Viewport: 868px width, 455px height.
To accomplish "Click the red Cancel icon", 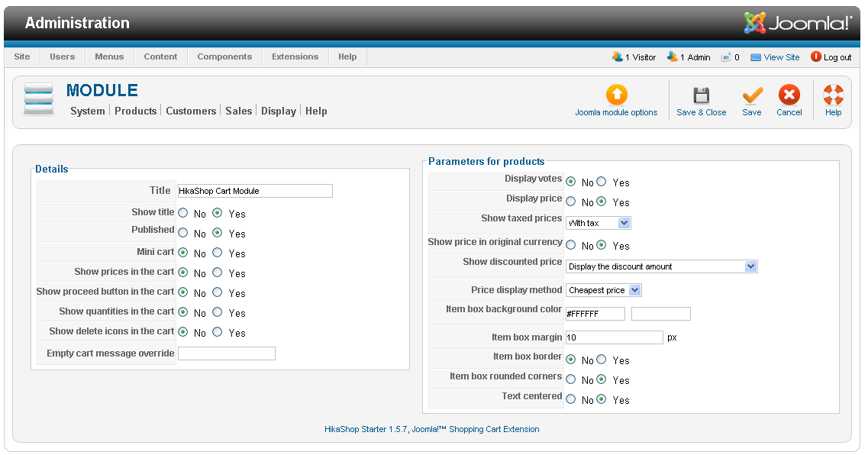I will point(789,95).
